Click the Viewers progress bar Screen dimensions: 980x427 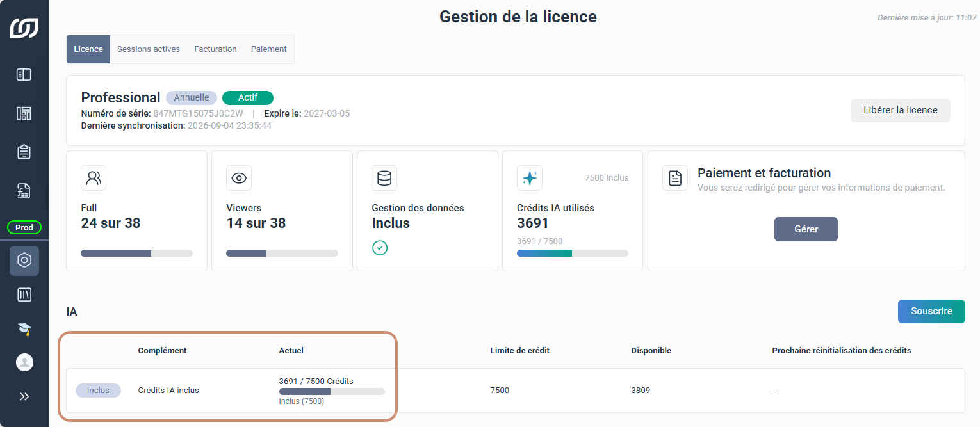(x=282, y=254)
